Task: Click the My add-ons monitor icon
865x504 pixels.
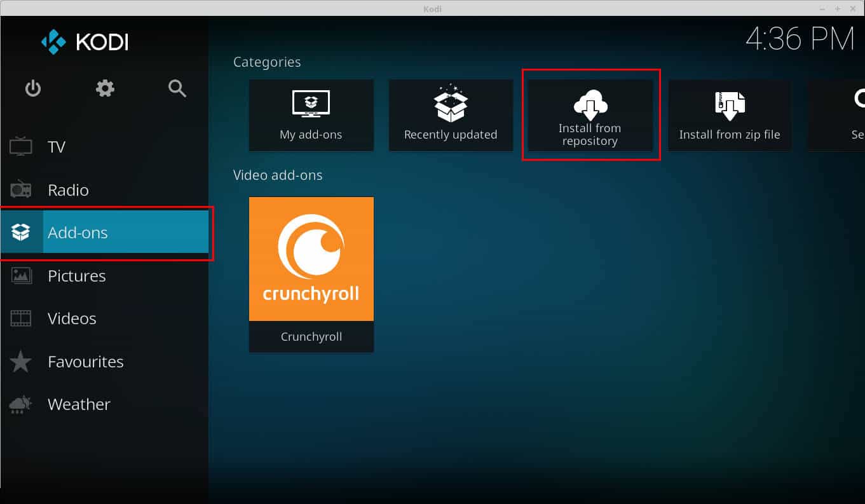Action: tap(311, 104)
